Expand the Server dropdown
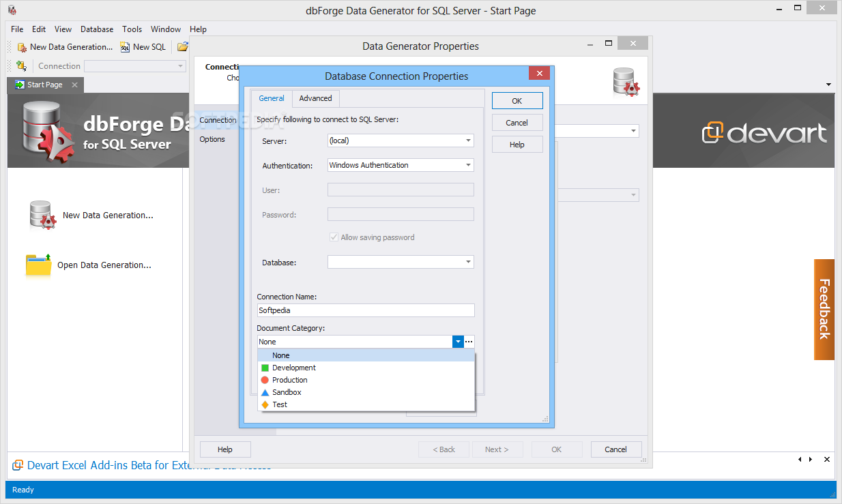 pos(469,140)
